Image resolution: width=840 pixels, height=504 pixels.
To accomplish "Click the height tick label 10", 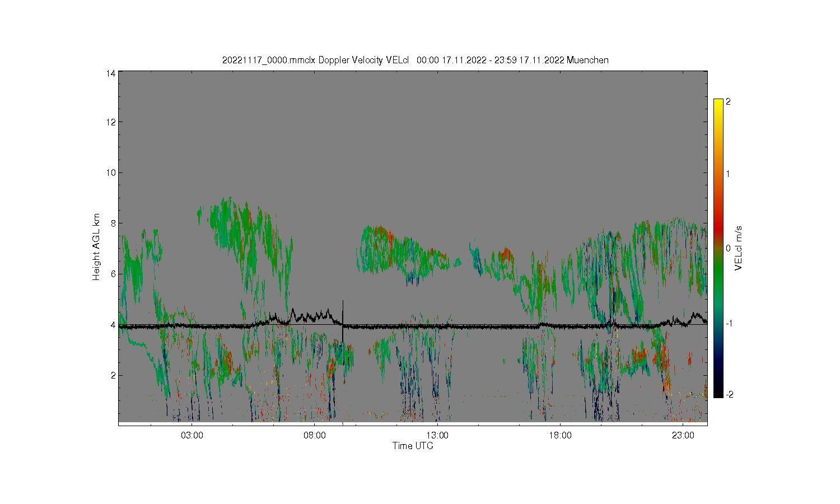I will (111, 172).
